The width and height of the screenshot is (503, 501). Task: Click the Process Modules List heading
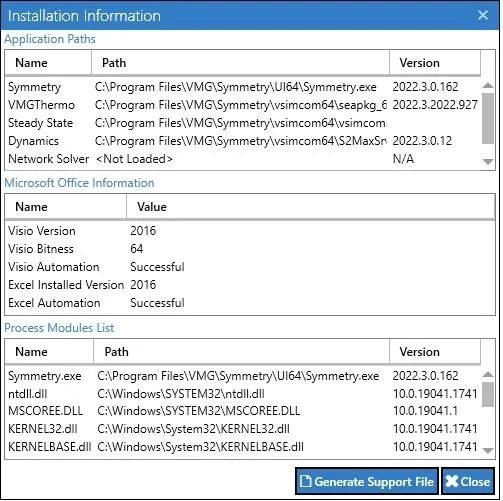click(59, 328)
